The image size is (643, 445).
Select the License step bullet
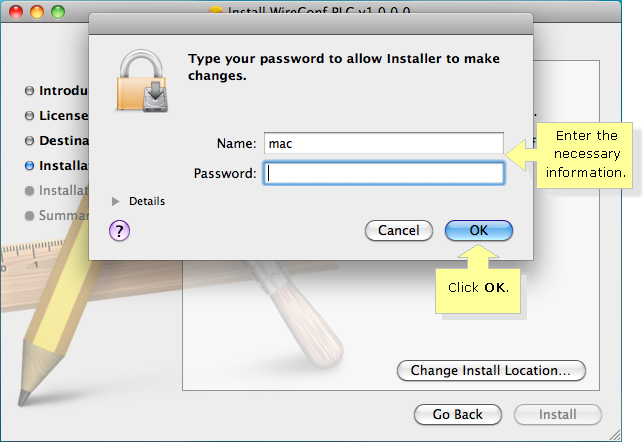(29, 116)
